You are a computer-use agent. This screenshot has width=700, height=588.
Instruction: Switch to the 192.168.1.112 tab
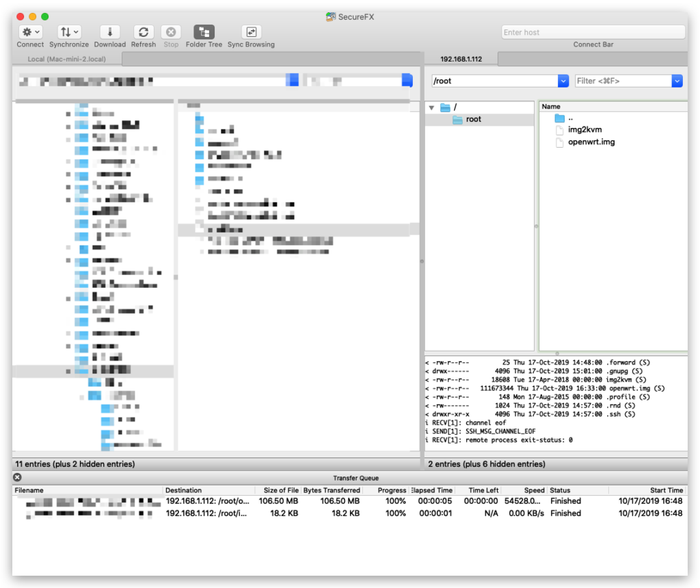click(x=461, y=59)
